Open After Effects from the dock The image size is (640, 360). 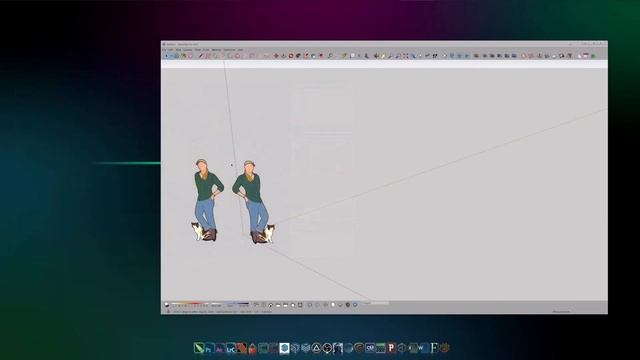coord(219,348)
